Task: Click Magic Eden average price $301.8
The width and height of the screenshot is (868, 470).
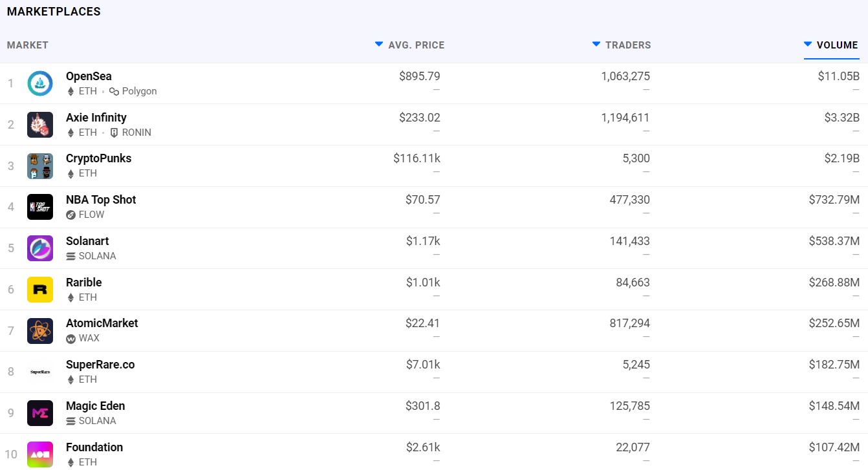Action: [x=423, y=406]
